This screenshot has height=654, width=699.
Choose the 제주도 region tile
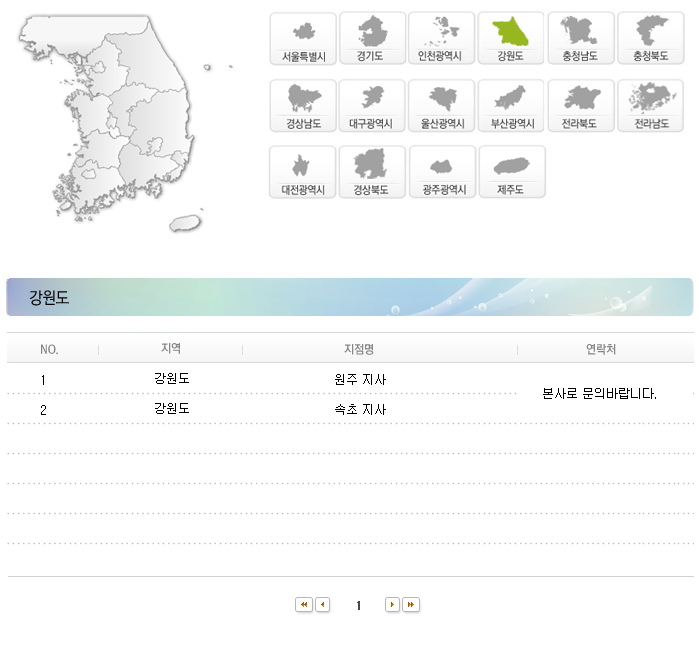512,172
